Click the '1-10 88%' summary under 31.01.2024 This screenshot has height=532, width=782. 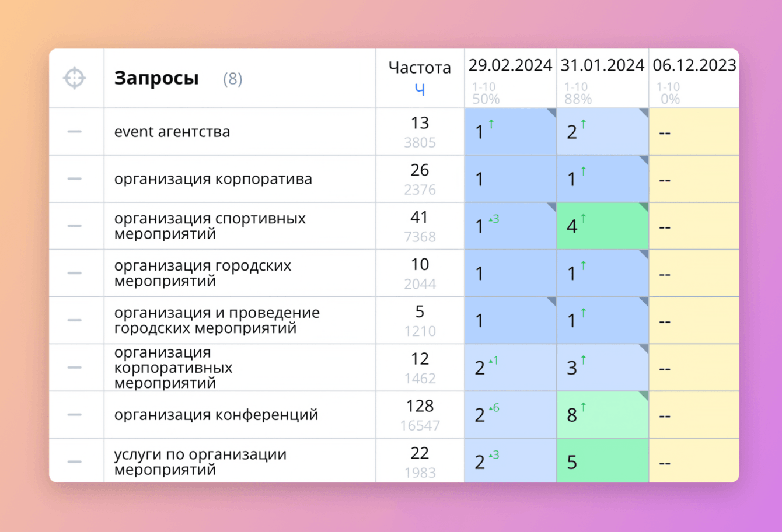pos(578,93)
